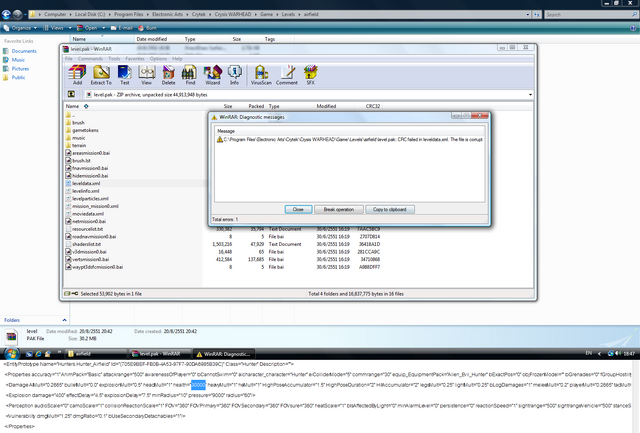Click Copy to clipboard button
640x433 pixels.
click(x=390, y=209)
